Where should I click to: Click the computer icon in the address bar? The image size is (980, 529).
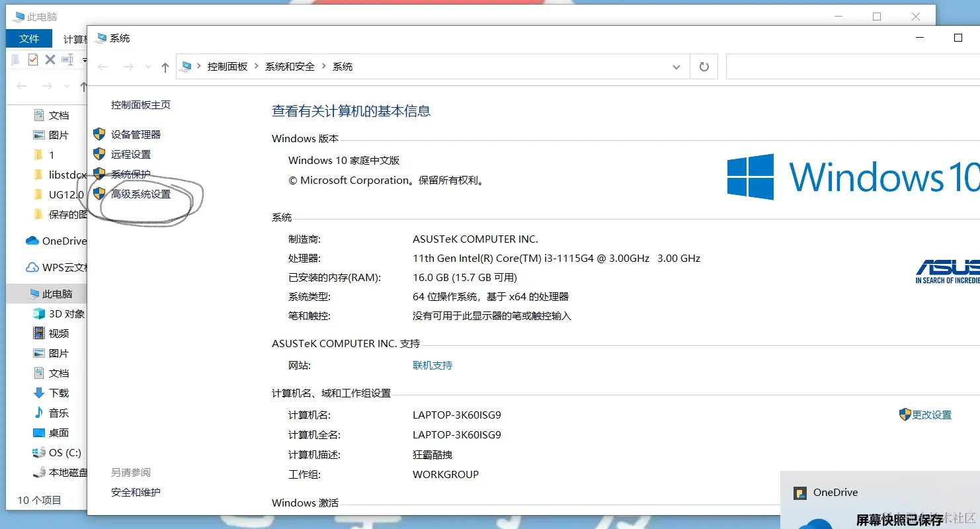(187, 66)
